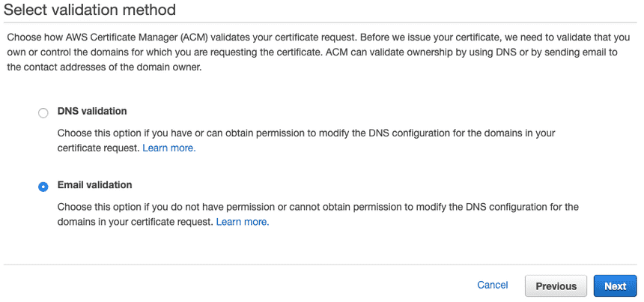Screen dimensions: 644x302
Task: Cancel the certificate request
Action: tap(493, 286)
